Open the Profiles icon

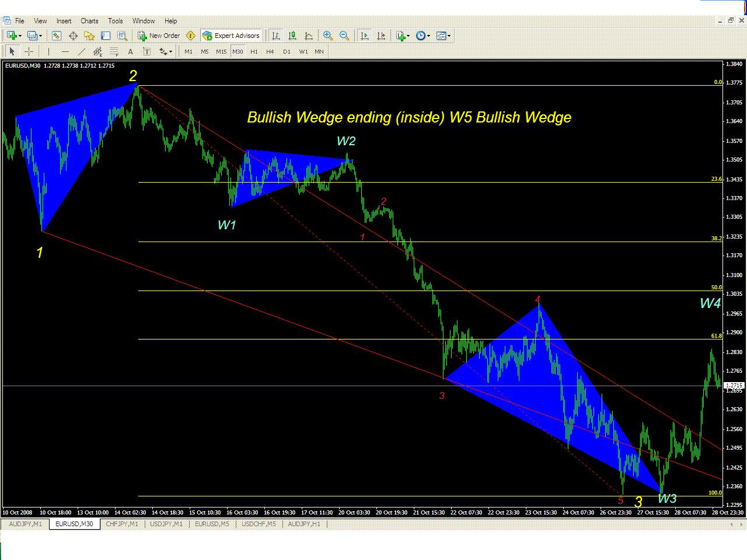click(32, 36)
